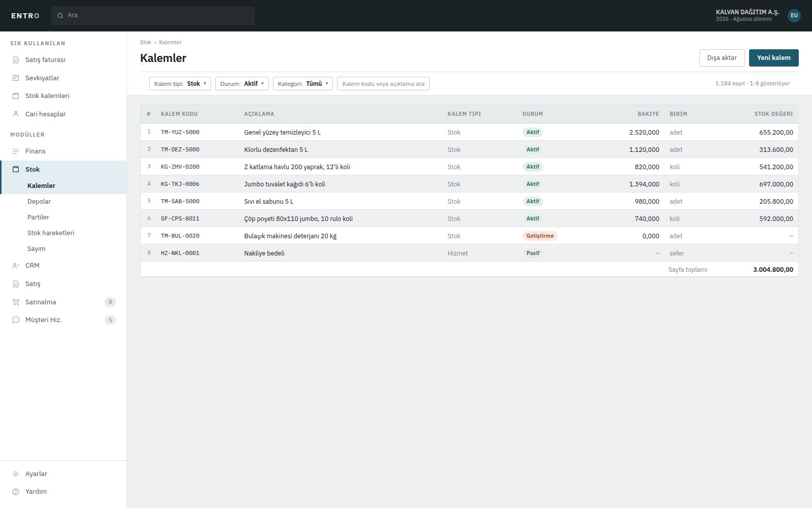Click the CRM module icon

tap(16, 266)
